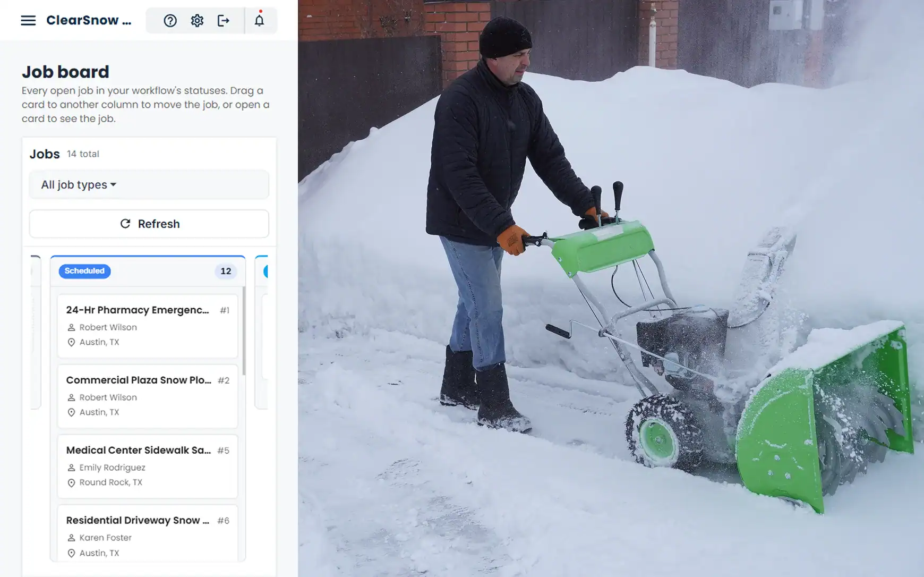The height and width of the screenshot is (577, 924).
Task: Click the location pin icon beside Round Rock
Action: coord(71,482)
